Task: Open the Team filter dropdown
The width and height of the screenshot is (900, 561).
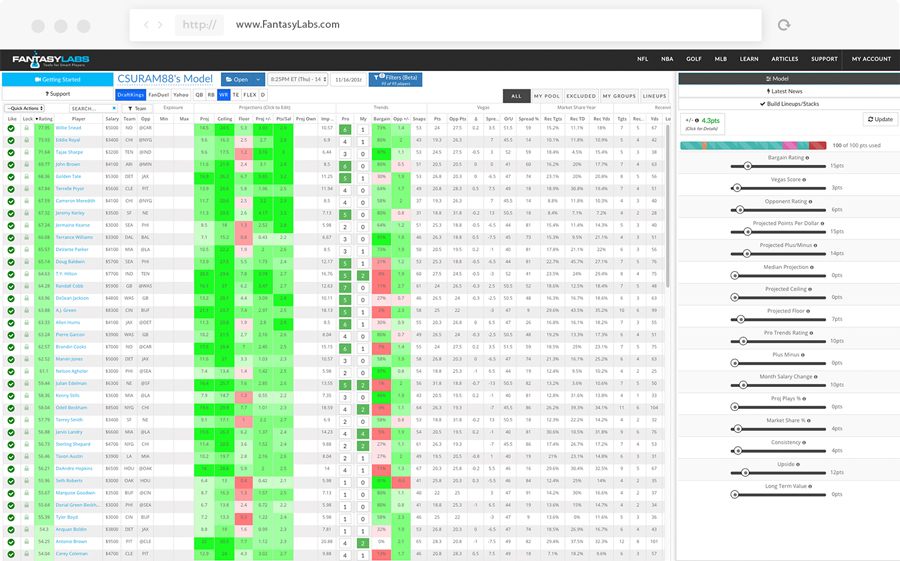Action: click(137, 108)
